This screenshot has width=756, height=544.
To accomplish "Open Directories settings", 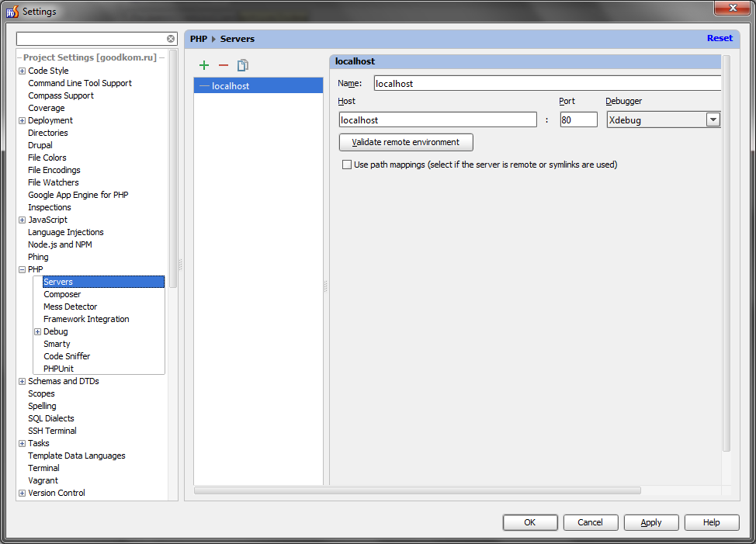I will (47, 133).
